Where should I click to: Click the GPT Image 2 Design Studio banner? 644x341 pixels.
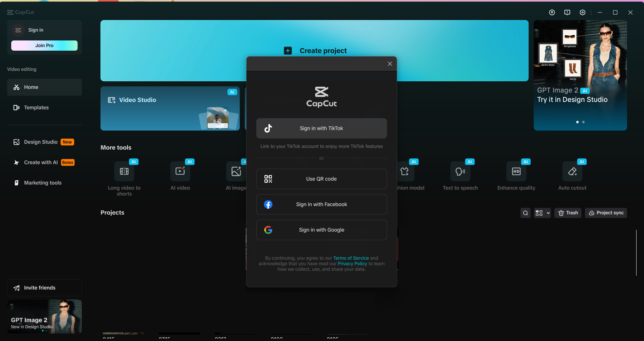click(580, 75)
